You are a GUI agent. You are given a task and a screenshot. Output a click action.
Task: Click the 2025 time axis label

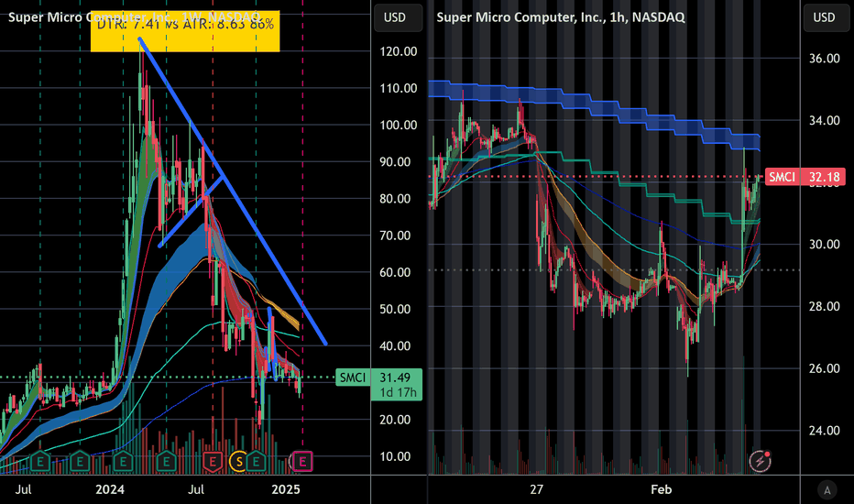pyautogui.click(x=285, y=489)
